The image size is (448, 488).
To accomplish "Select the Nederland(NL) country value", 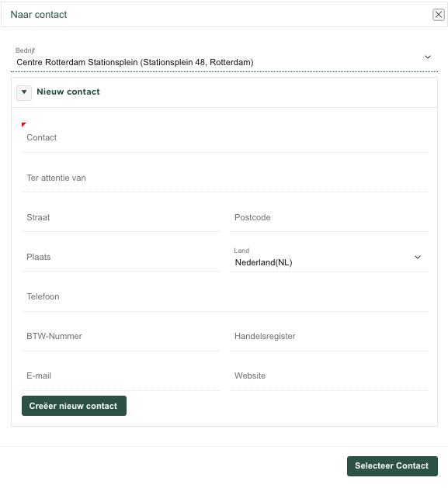I will [263, 262].
